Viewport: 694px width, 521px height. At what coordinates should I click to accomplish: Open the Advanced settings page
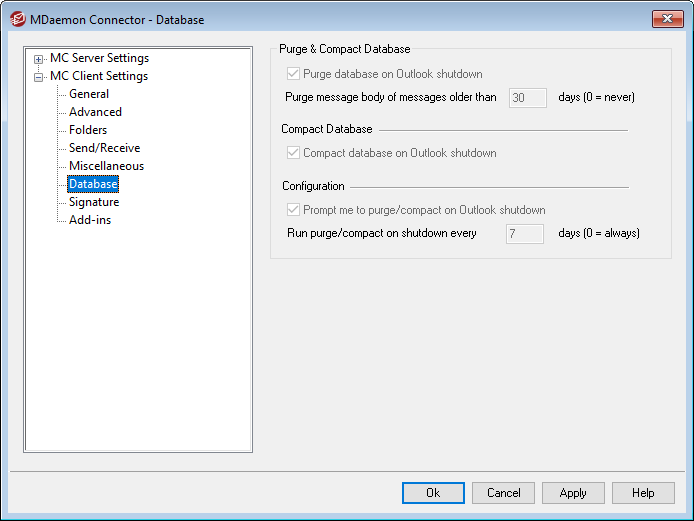click(95, 112)
